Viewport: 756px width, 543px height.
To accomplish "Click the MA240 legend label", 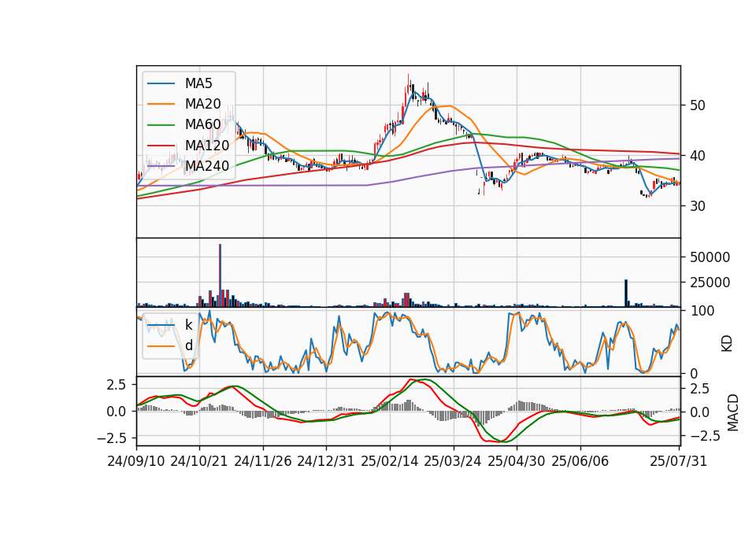I will tap(207, 166).
